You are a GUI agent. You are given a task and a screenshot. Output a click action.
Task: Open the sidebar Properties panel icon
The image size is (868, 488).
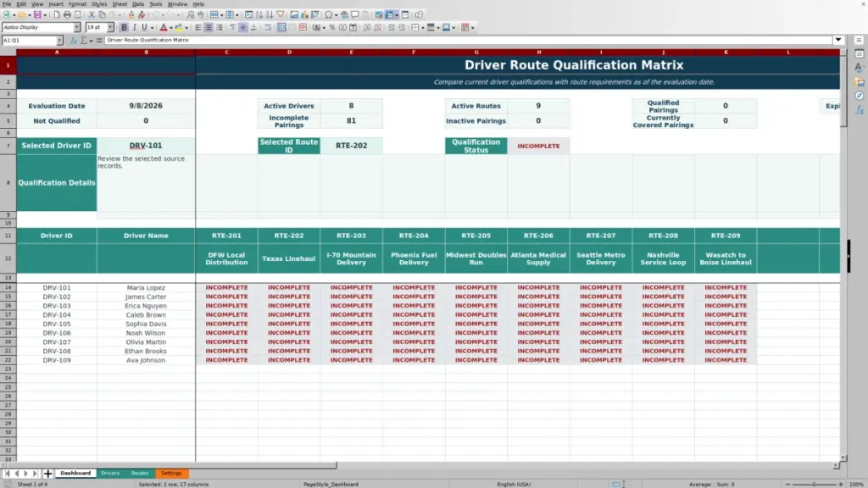click(x=860, y=54)
